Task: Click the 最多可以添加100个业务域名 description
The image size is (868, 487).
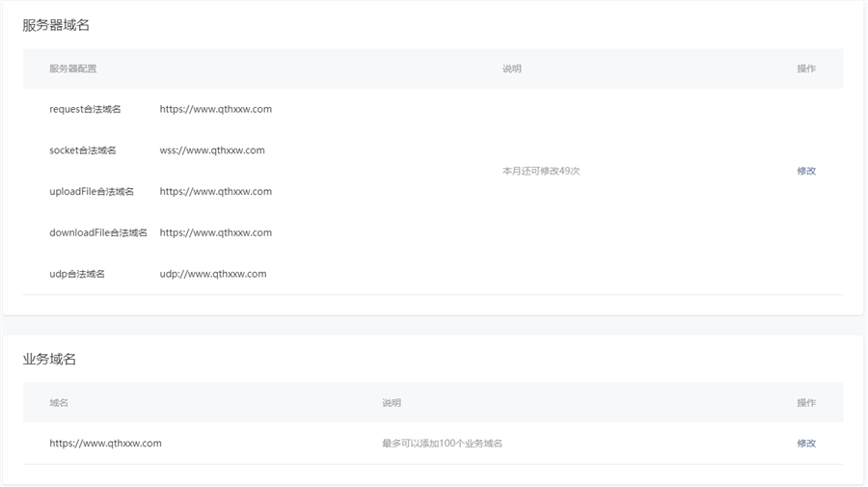Action: pos(442,444)
